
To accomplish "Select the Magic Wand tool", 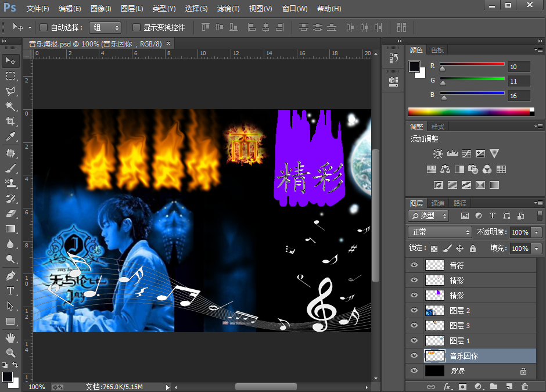I will coord(10,106).
